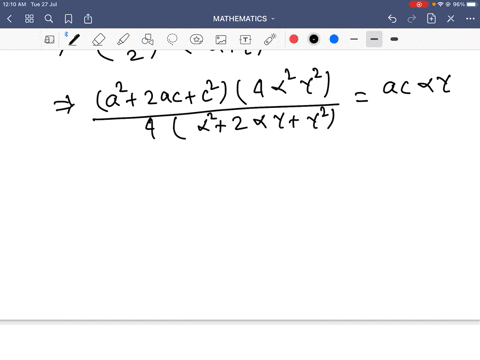Choose the blue pen color
Viewport: 480px width, 360px height.
pyautogui.click(x=334, y=39)
